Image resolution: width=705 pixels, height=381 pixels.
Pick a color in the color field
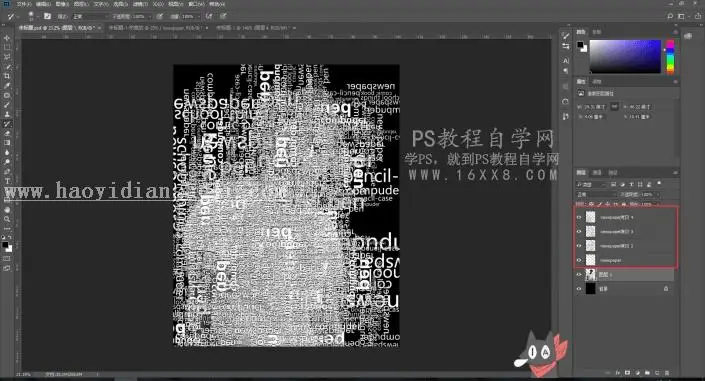coord(625,56)
